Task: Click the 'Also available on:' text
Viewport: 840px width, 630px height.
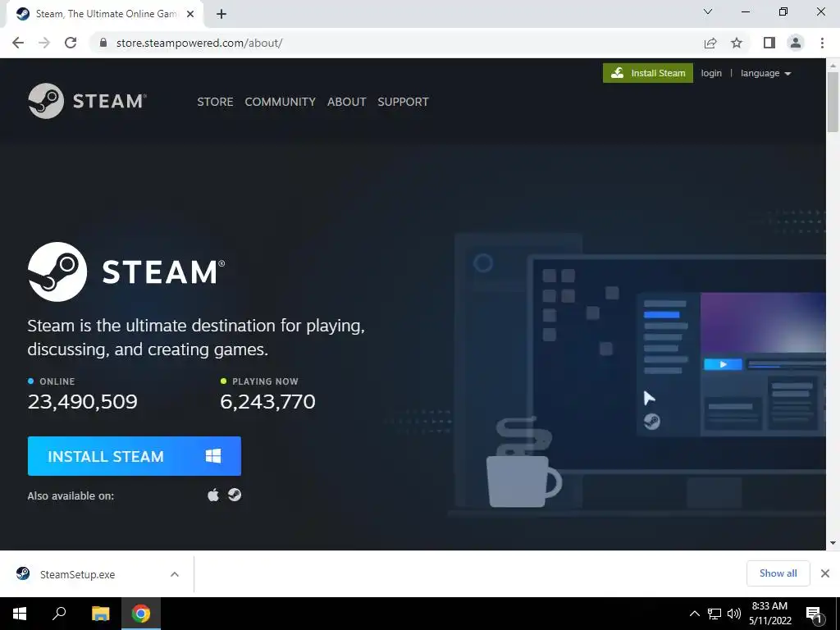Action: pos(71,495)
